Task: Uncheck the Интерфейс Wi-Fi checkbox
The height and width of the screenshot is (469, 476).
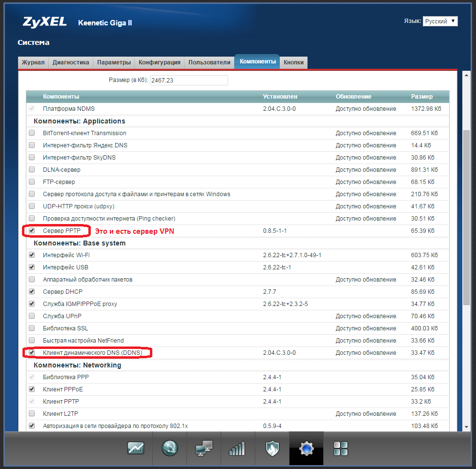Action: 32,255
